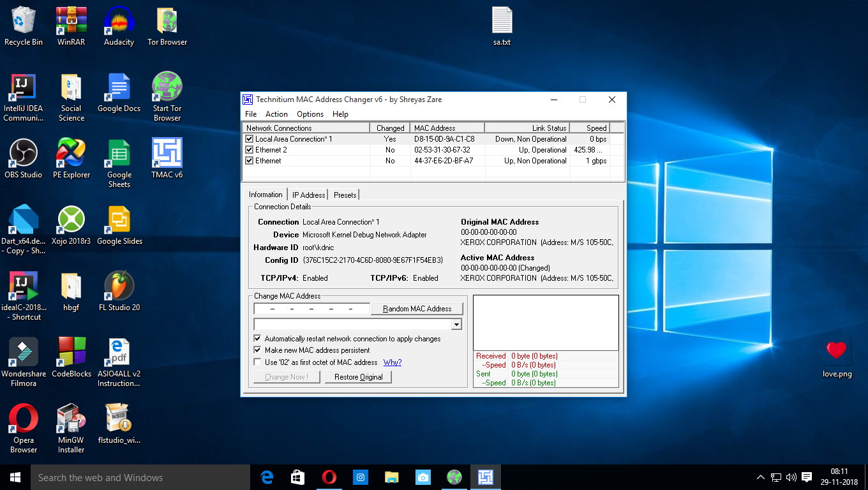Click the Restore Original button
This screenshot has height=490, width=868.
(x=359, y=377)
